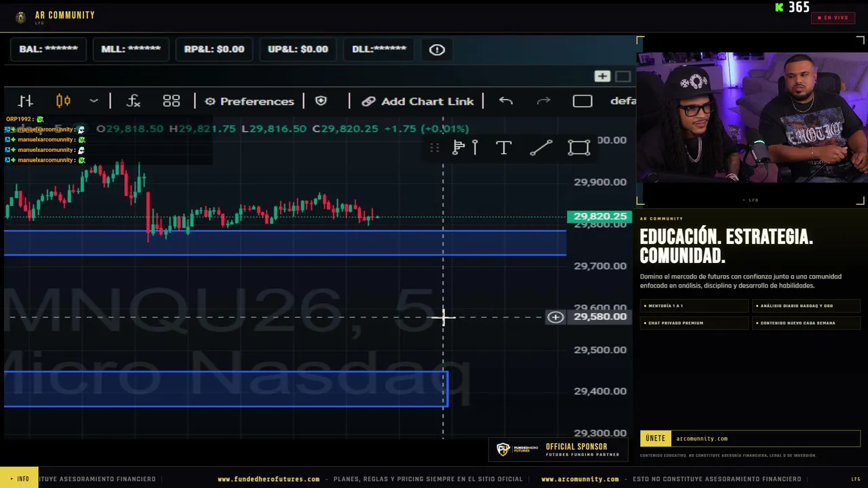Click the plus button at crosshair price 29,580.00
This screenshot has height=488, width=868.
pyautogui.click(x=555, y=317)
